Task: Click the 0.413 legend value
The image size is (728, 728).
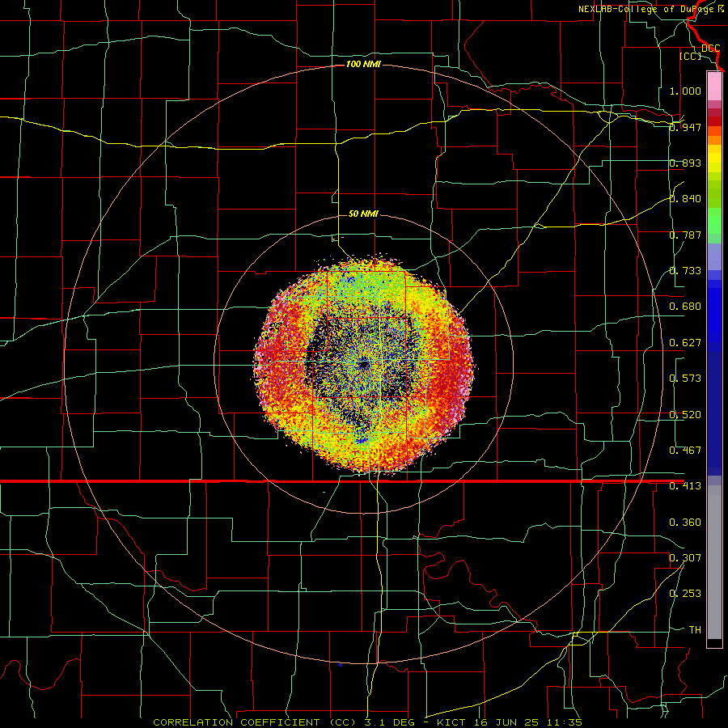Action: 685,486
